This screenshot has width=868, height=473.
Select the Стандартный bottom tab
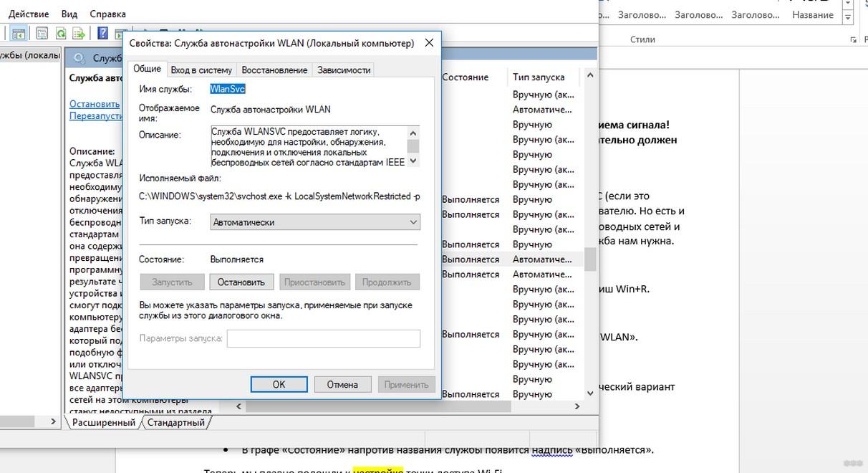pyautogui.click(x=176, y=422)
